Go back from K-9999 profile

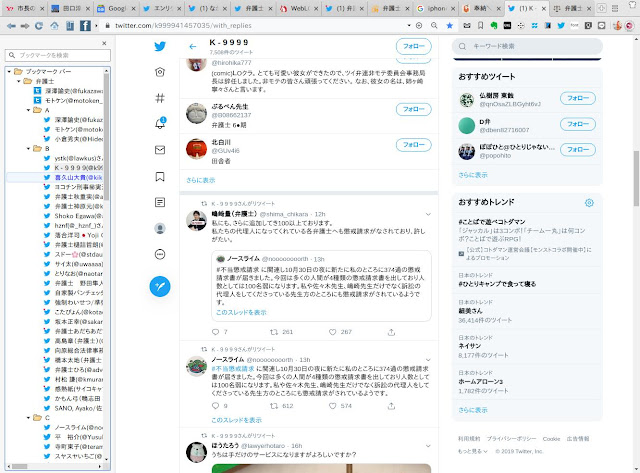(193, 47)
